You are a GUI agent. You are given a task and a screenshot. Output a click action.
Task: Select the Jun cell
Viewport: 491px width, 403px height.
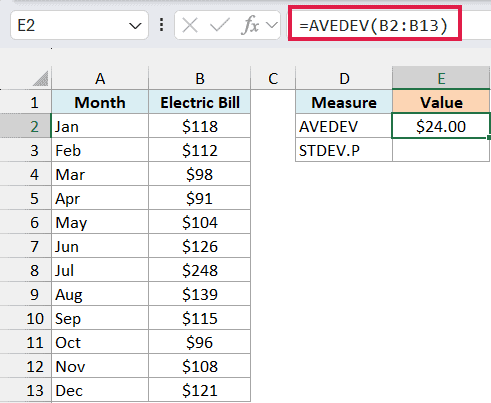[100, 246]
